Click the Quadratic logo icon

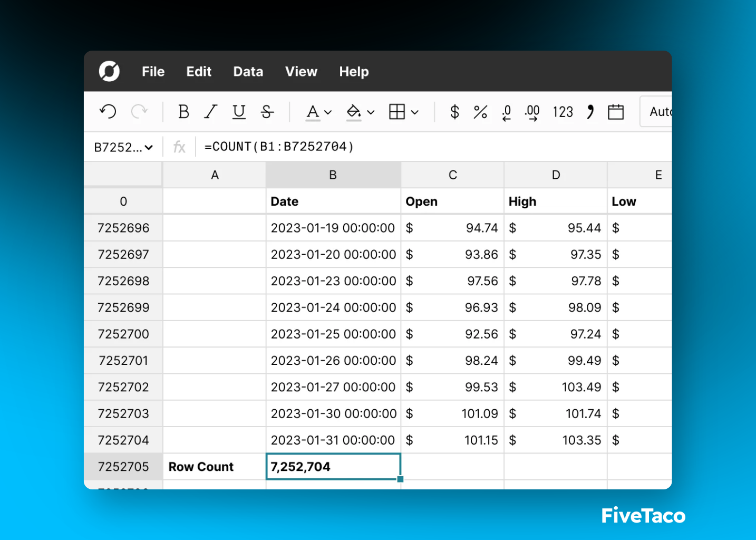(110, 71)
